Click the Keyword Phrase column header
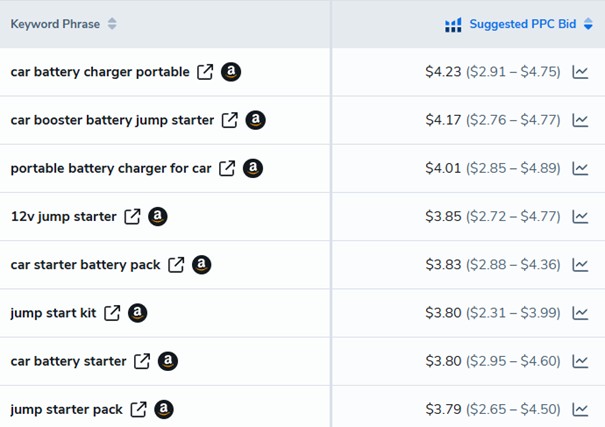 (x=55, y=24)
